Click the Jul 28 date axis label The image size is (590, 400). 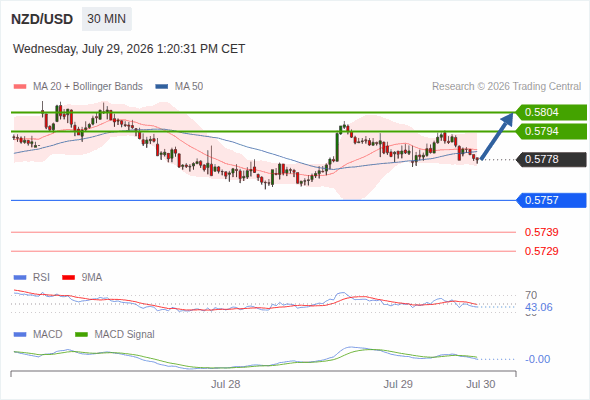click(x=225, y=384)
